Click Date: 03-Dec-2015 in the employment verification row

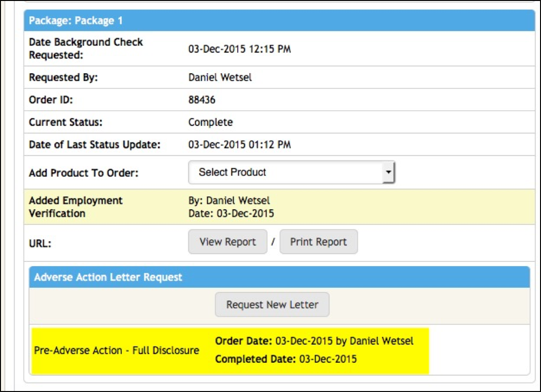[x=231, y=213]
